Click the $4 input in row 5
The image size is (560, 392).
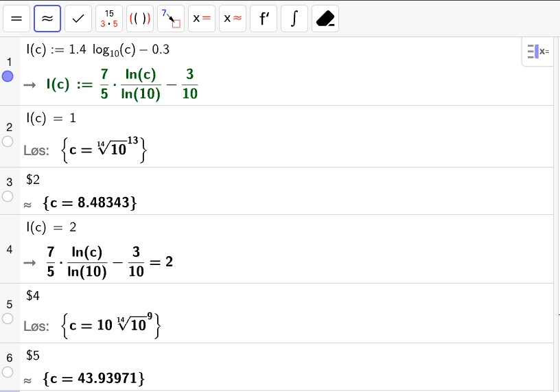[33, 296]
